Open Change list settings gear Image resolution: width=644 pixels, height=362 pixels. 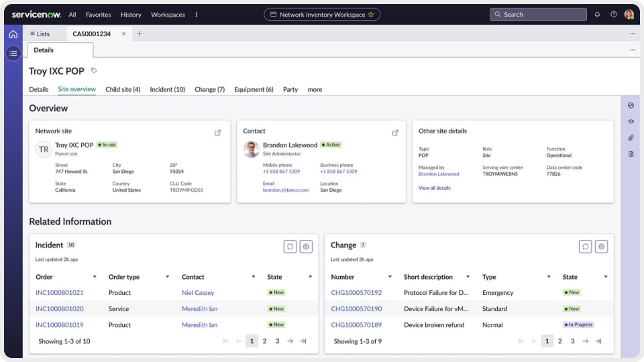(x=601, y=247)
